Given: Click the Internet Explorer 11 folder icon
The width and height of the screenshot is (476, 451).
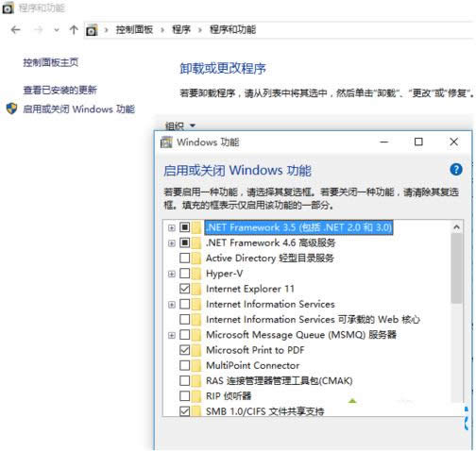Looking at the screenshot, I should (196, 289).
